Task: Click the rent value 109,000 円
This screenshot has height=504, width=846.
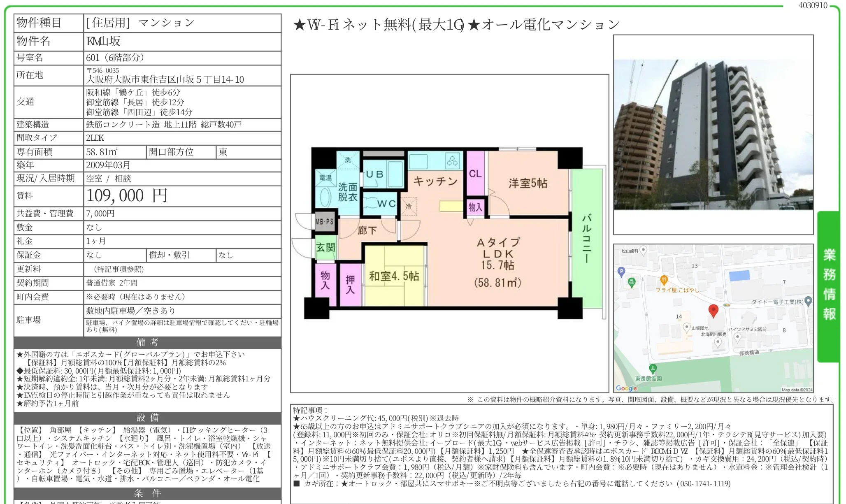Action: (127, 196)
